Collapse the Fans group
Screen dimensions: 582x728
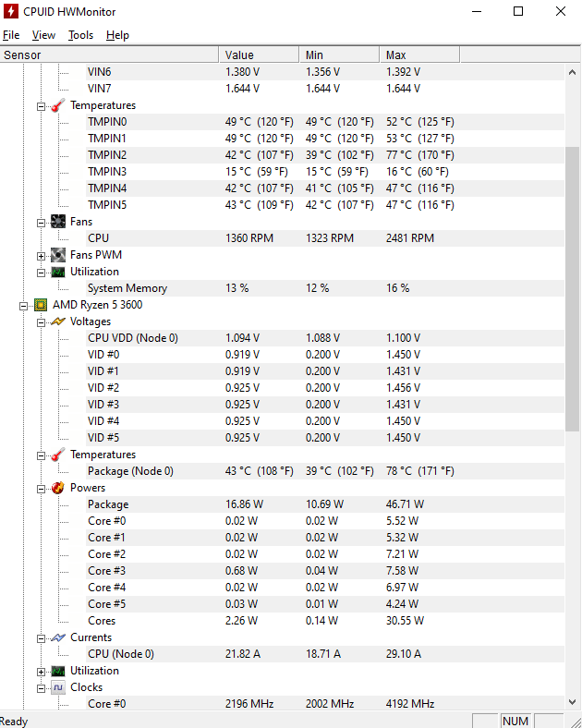(42, 223)
